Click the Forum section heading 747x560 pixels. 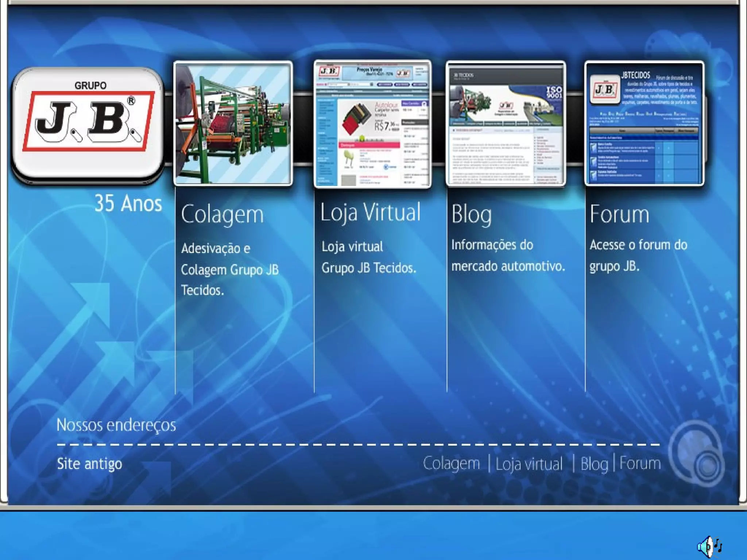(x=619, y=214)
